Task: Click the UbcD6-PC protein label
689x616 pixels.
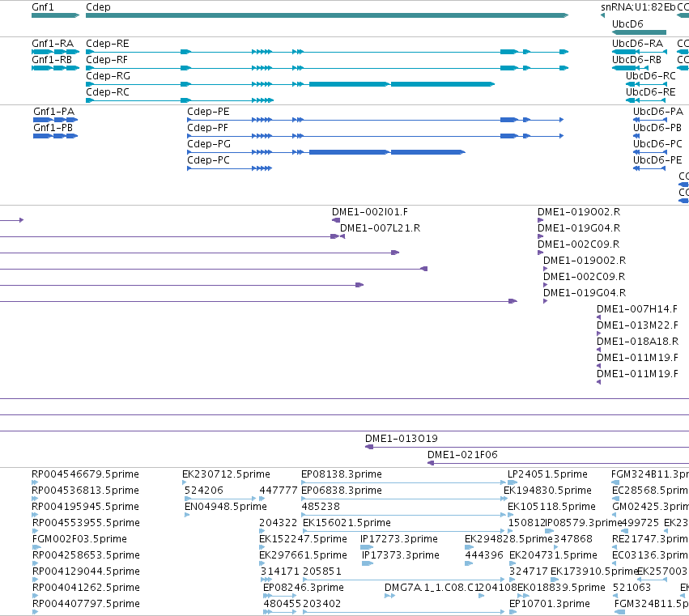Action: [x=657, y=143]
